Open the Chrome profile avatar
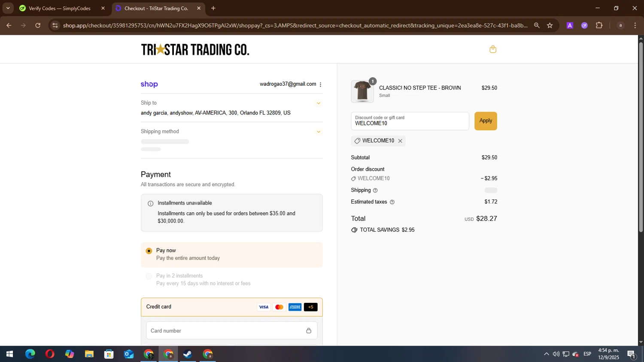 (x=620, y=26)
